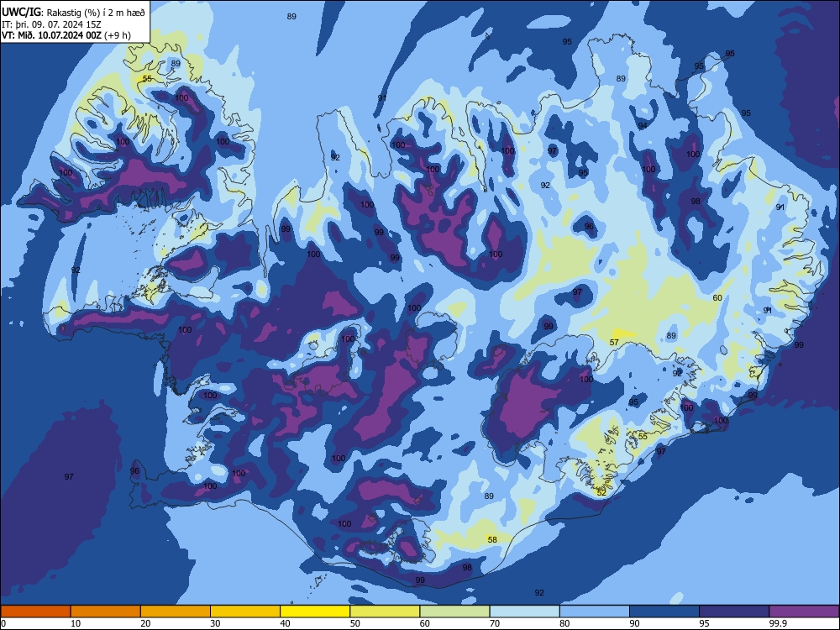Click the legend swatch between 0 and 10
The image size is (840, 630).
[35, 612]
